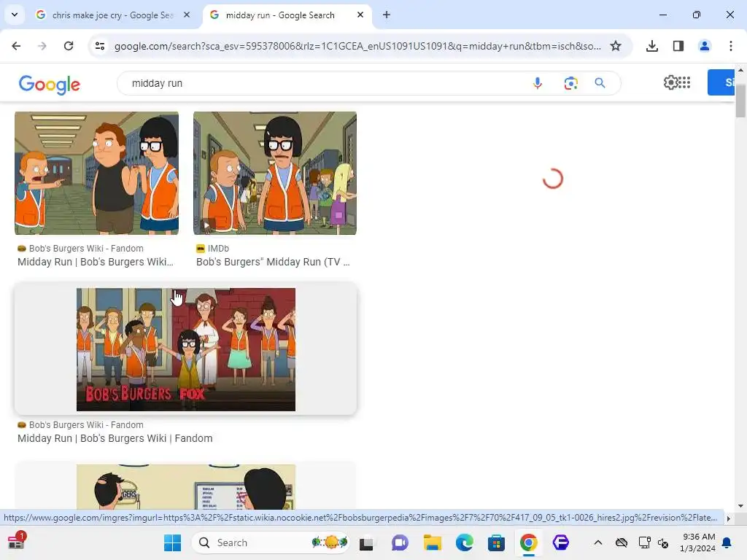The height and width of the screenshot is (560, 747).
Task: Select the 'midday run - Google Search' tab
Action: (x=279, y=15)
